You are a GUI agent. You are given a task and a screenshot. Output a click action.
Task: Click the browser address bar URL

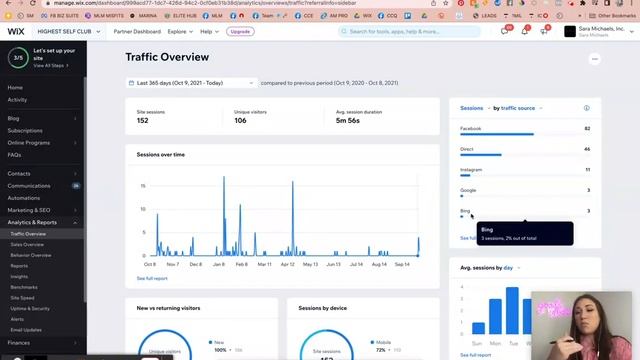pos(205,3)
